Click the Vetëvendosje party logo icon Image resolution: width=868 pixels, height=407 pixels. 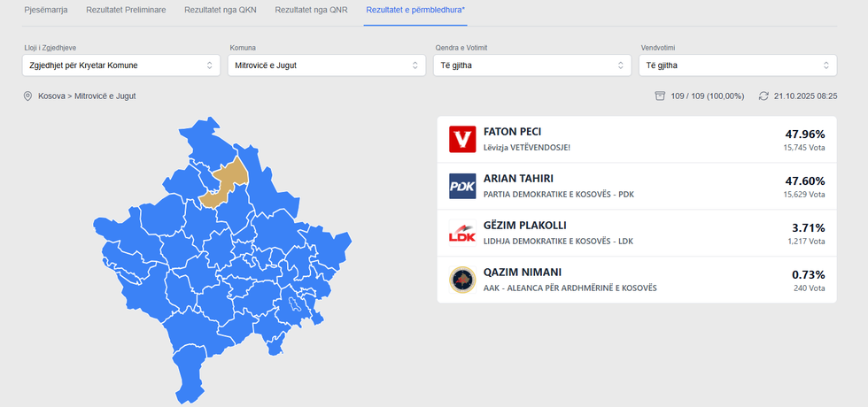tap(462, 140)
